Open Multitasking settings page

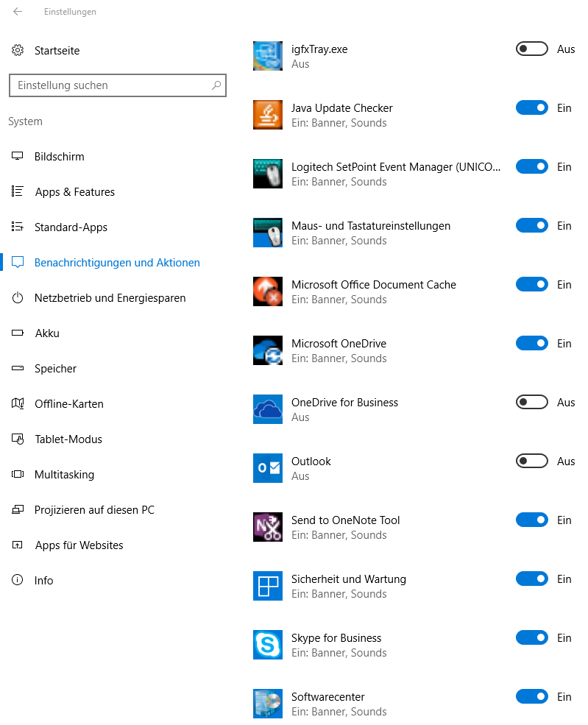pyautogui.click(x=64, y=475)
